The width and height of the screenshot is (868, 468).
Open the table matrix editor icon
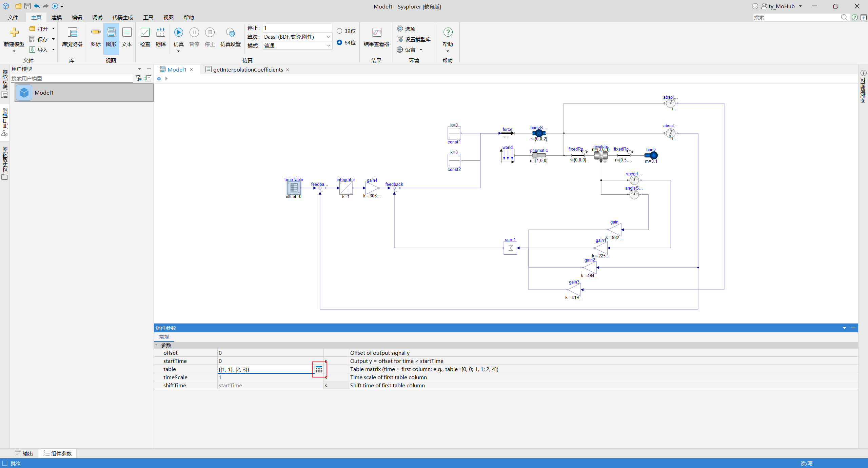coord(319,369)
